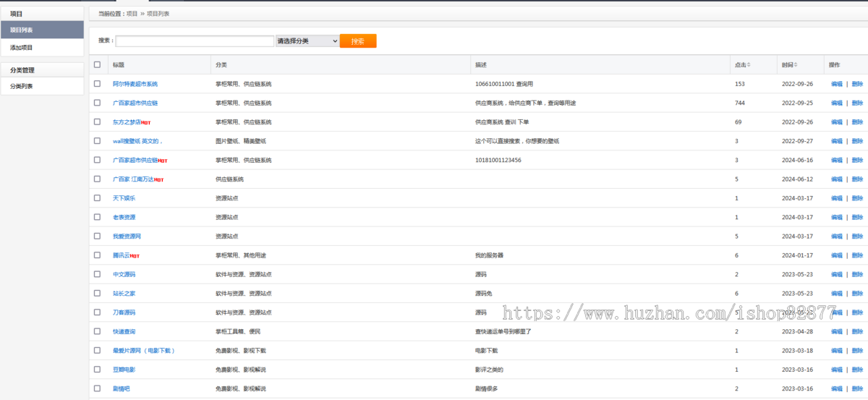
Task: Open the 广百家 江南万达 title link
Action: (134, 179)
